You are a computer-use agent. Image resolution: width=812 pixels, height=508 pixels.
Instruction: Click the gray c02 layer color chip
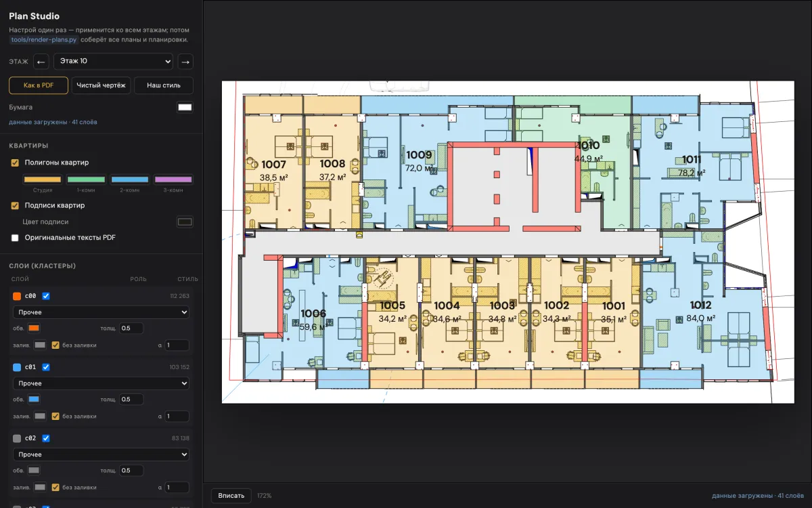[17, 438]
